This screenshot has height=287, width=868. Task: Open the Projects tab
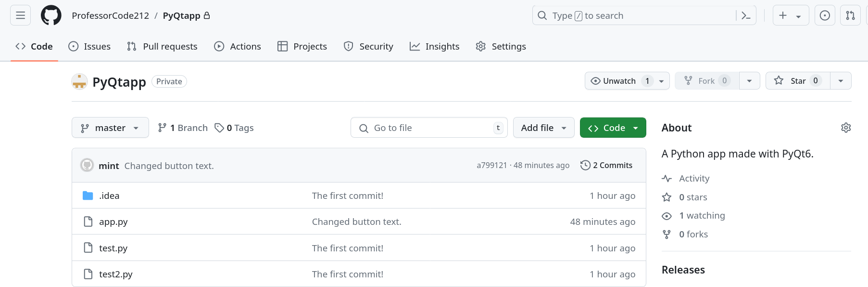coord(302,46)
